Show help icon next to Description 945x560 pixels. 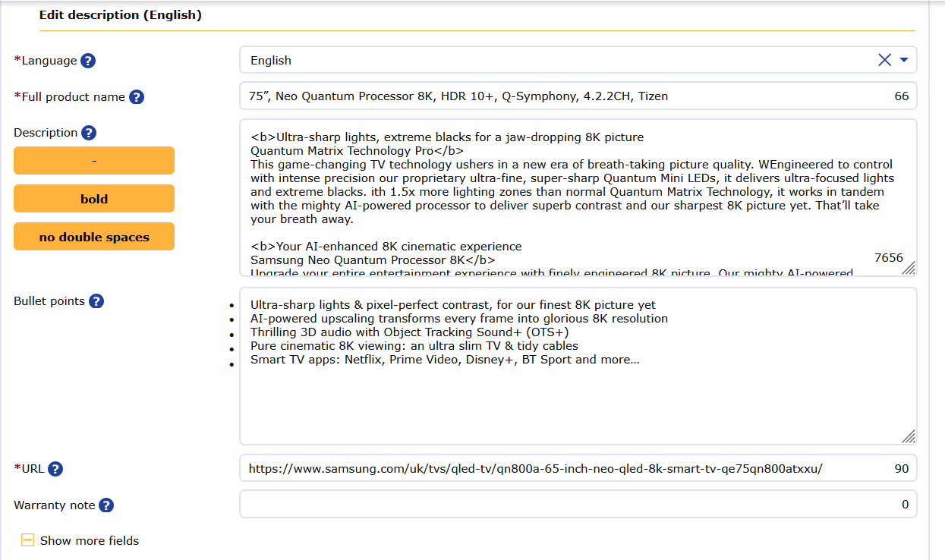[x=89, y=133]
